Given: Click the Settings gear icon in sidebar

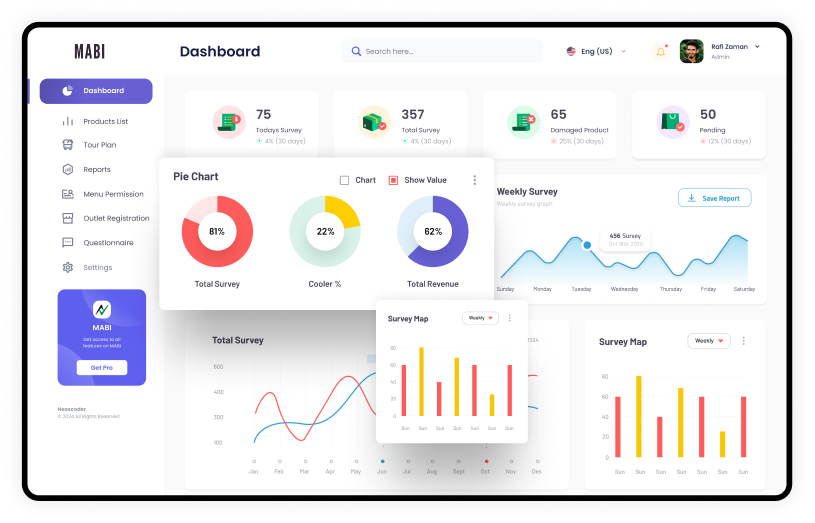Looking at the screenshot, I should [x=68, y=267].
